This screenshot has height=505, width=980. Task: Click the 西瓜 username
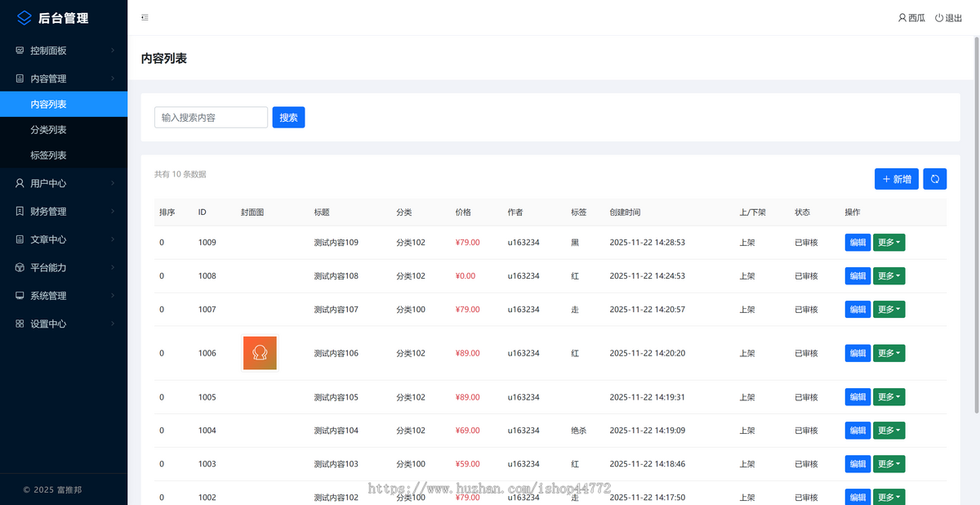917,18
